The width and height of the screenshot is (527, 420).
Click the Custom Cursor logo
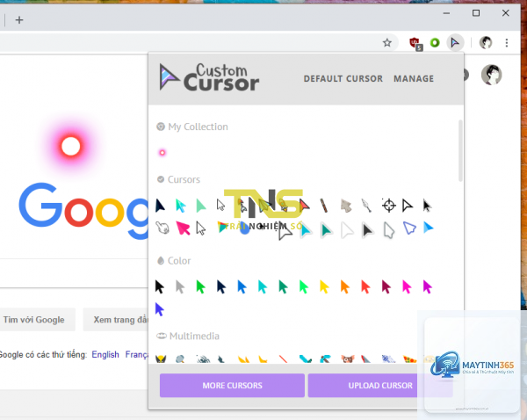[209, 77]
